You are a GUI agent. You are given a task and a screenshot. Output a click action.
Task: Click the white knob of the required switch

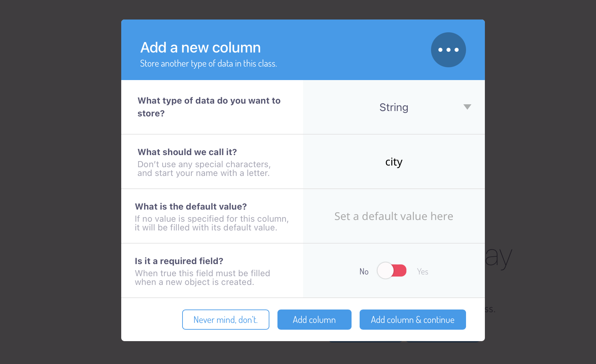tap(385, 270)
